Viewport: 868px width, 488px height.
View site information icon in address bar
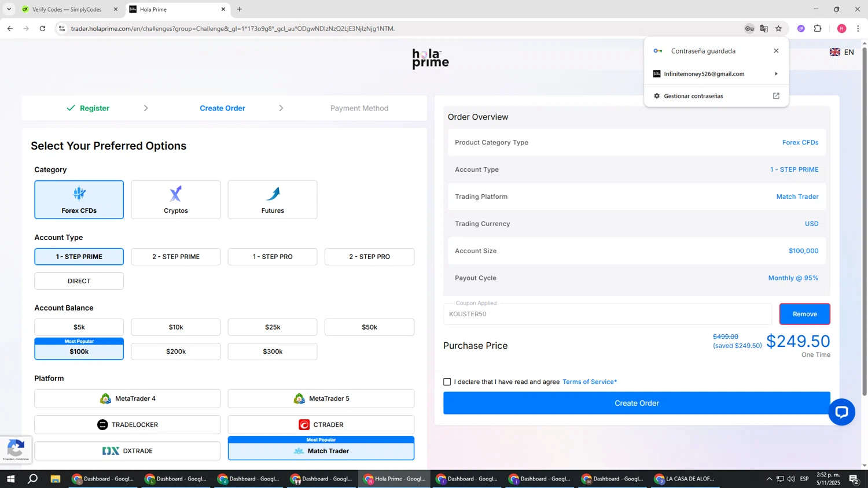(62, 28)
